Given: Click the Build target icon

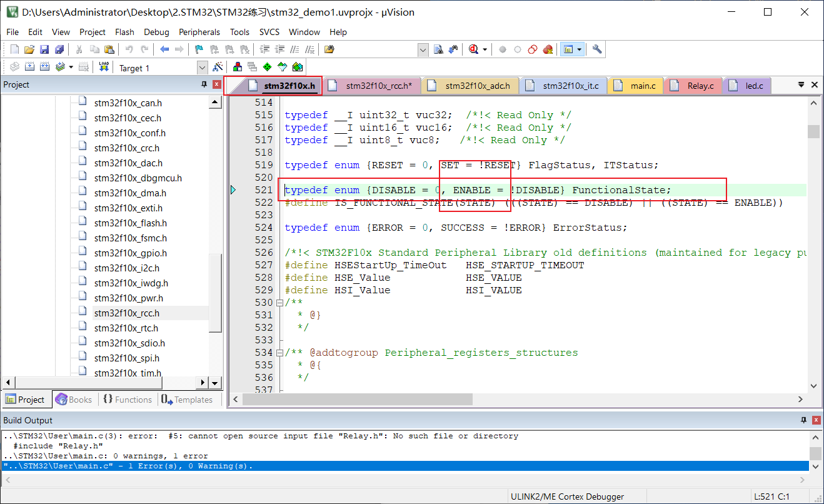Looking at the screenshot, I should click(x=29, y=67).
